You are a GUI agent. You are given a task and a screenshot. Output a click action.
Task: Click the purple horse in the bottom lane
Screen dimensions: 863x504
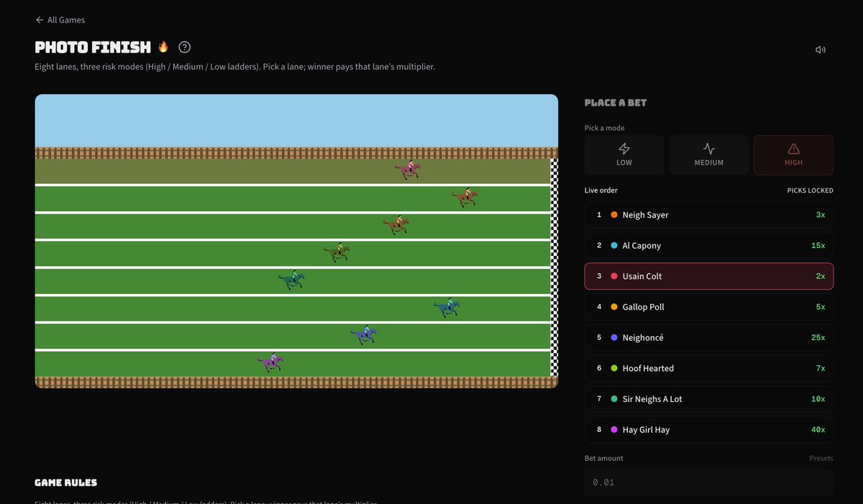270,362
